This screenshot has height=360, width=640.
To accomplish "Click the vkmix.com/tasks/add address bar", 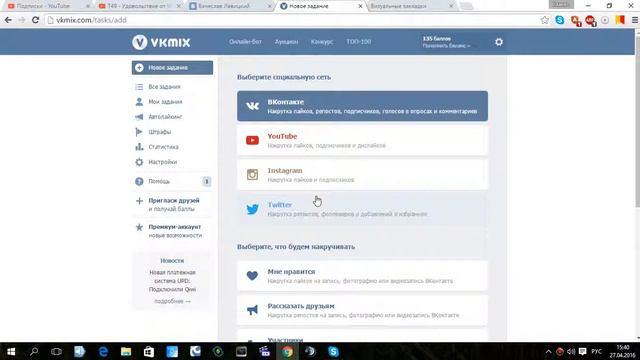I will 292,20.
